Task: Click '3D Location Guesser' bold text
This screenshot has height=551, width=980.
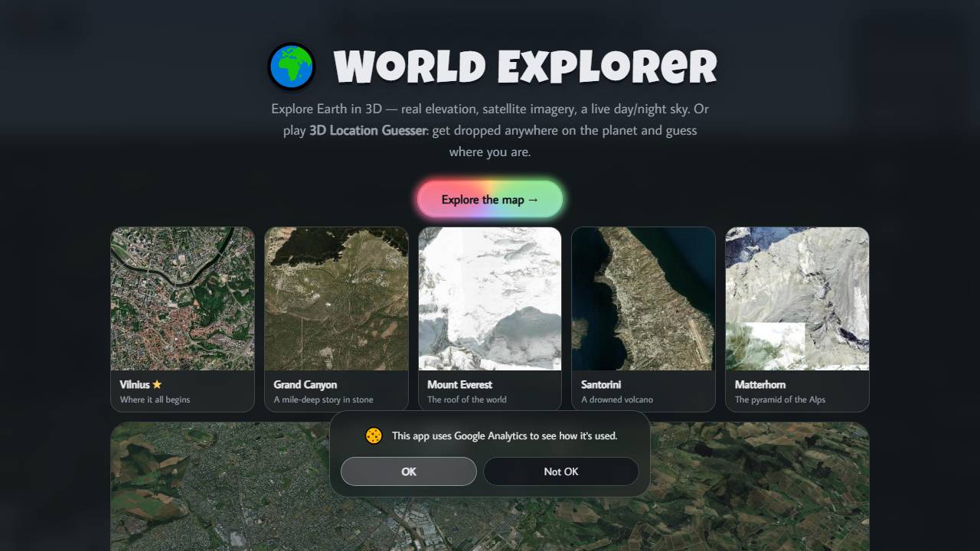Action: (367, 130)
